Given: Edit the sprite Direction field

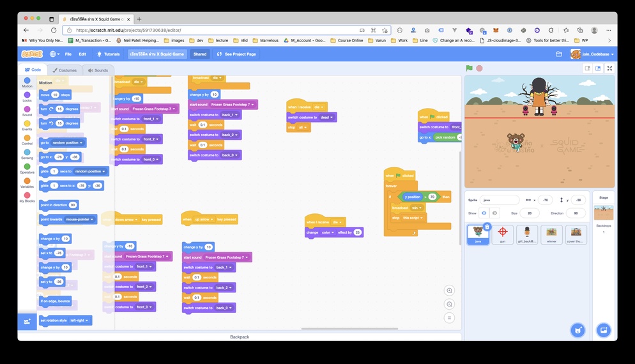Looking at the screenshot, I should 576,213.
